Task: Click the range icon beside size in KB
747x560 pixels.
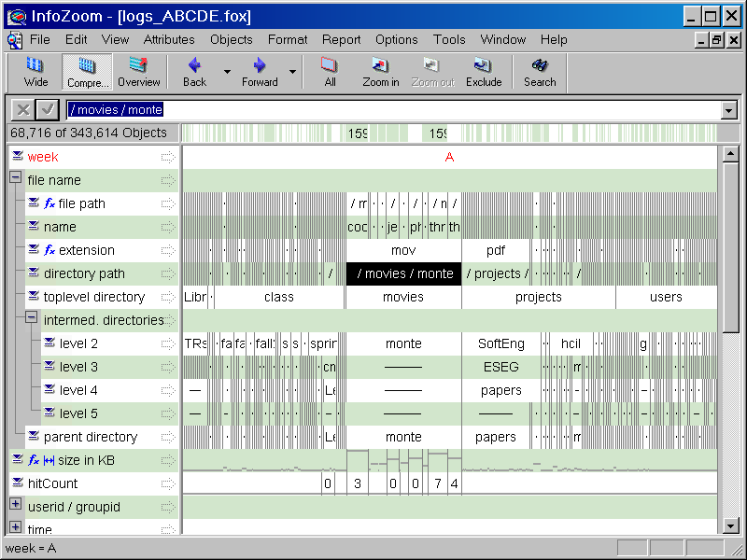Action: (x=49, y=460)
